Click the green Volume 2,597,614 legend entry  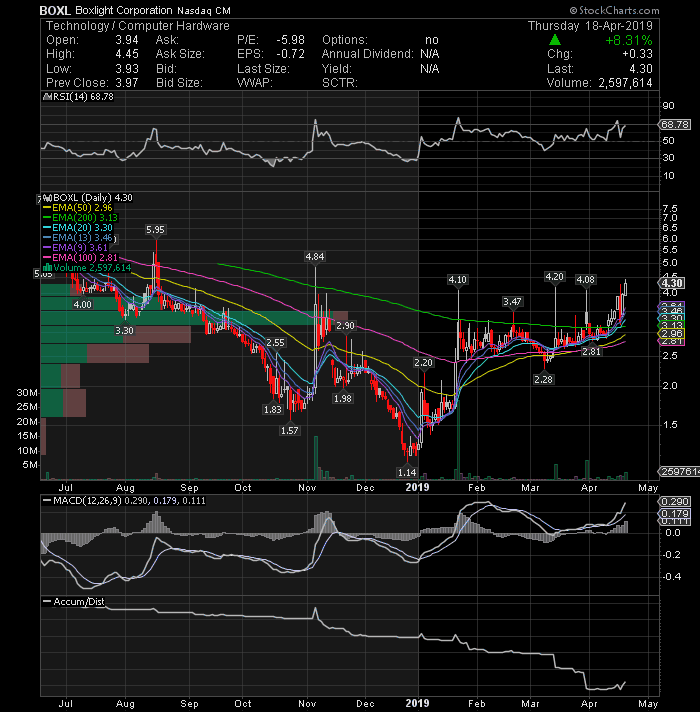point(87,267)
